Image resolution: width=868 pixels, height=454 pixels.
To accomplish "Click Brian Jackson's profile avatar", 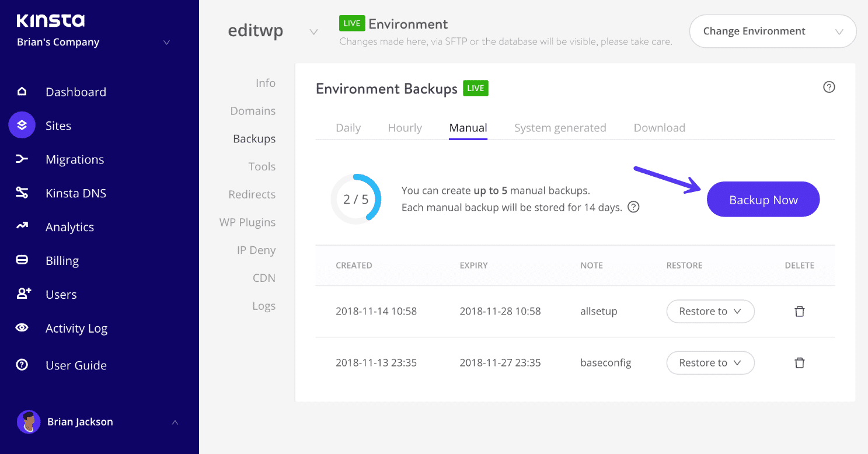I will click(28, 421).
